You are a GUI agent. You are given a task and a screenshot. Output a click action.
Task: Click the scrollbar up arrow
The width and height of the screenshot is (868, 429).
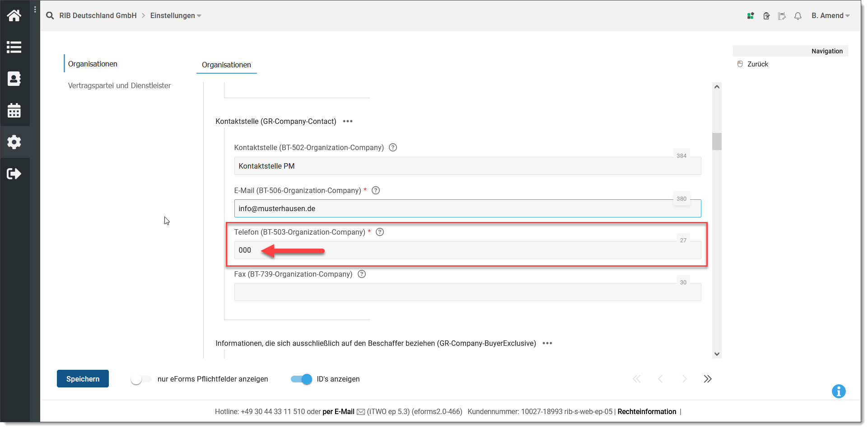pos(717,87)
